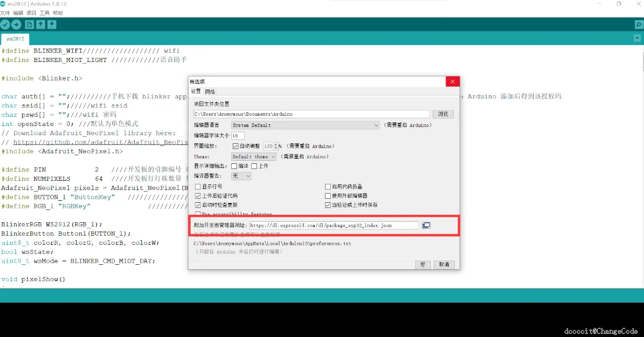Screen dimensions: 644x337
Task: Open the 编辑 menu
Action: point(18,13)
